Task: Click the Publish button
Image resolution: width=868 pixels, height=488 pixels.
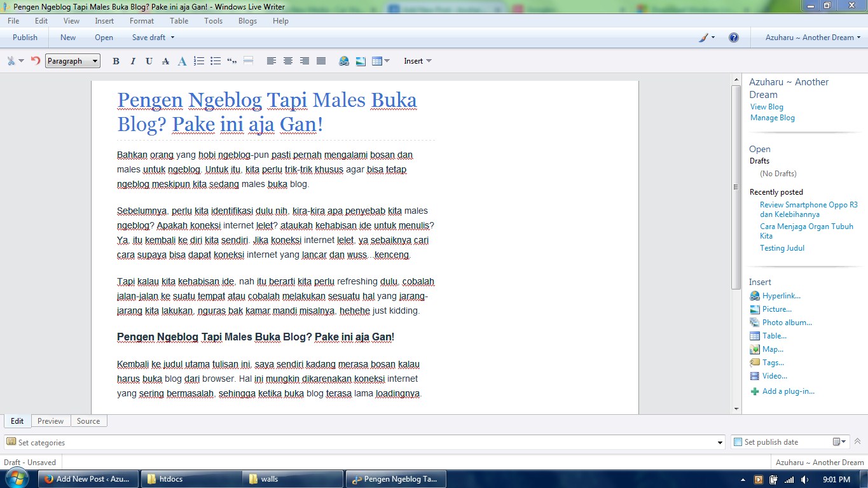Action: click(25, 38)
